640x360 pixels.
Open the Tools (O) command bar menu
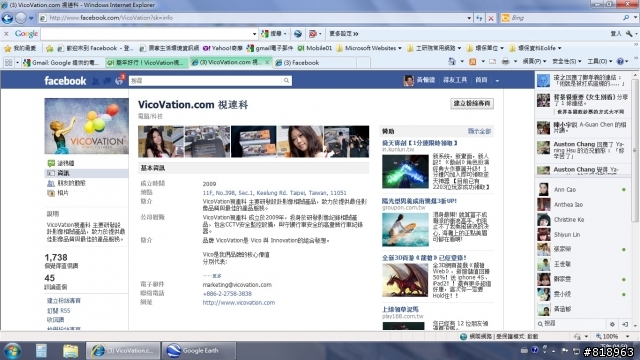pyautogui.click(x=600, y=61)
